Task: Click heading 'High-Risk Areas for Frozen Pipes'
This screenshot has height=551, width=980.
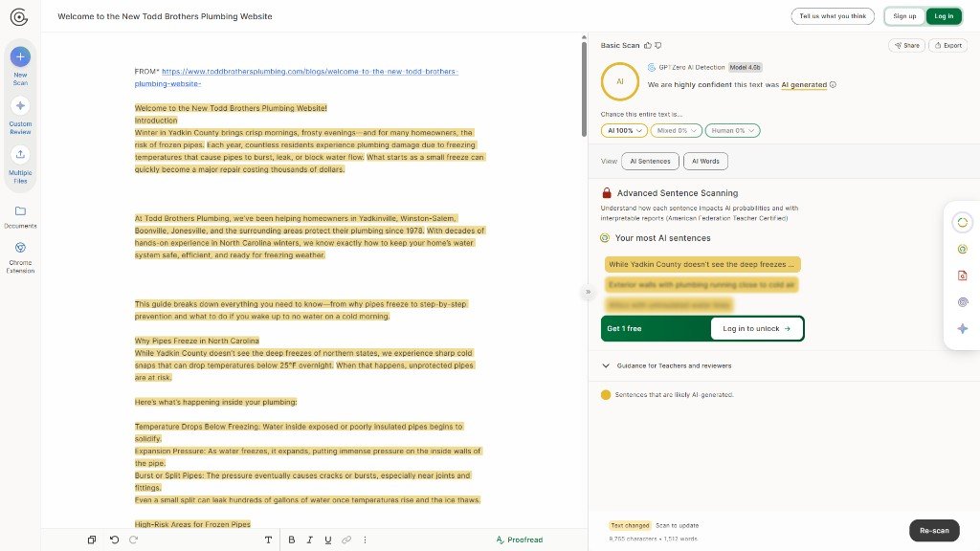Action: tap(192, 525)
